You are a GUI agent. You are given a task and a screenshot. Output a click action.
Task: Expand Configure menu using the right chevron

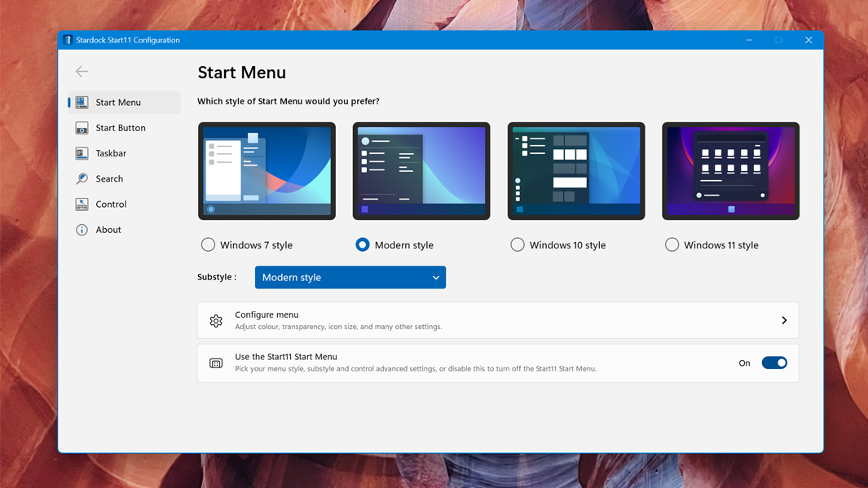(784, 321)
